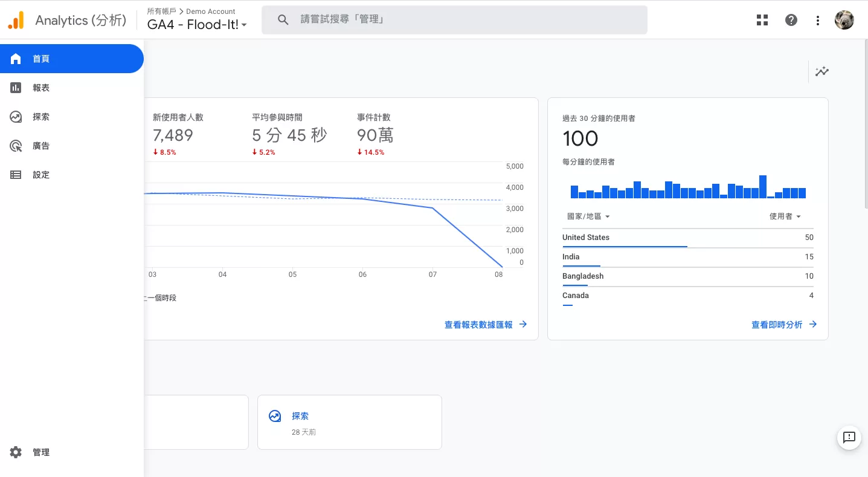This screenshot has width=868, height=477.
Task: Open the 探索 recently accessed card
Action: [x=350, y=422]
